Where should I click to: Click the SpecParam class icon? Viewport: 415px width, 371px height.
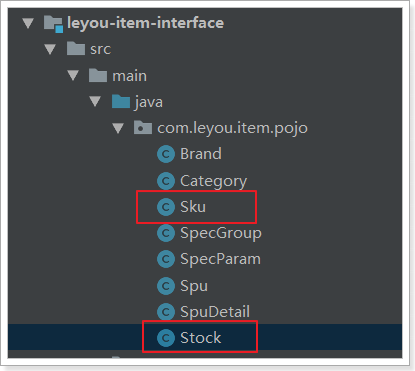click(x=166, y=259)
